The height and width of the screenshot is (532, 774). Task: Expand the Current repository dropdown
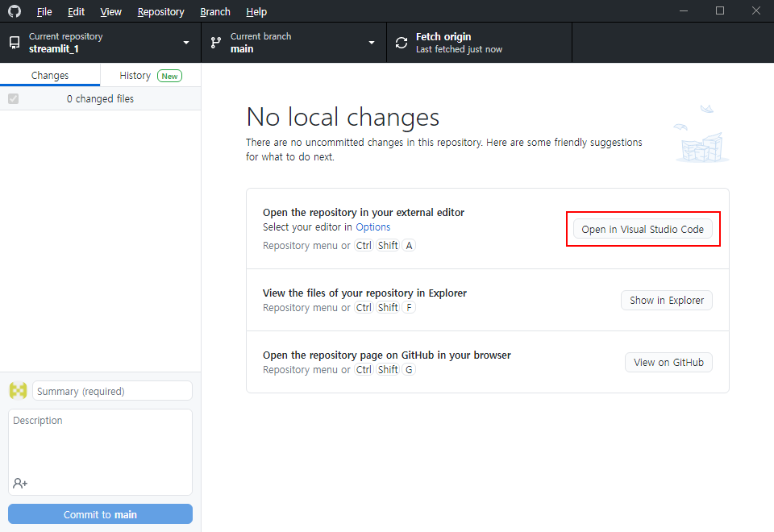[x=101, y=43]
